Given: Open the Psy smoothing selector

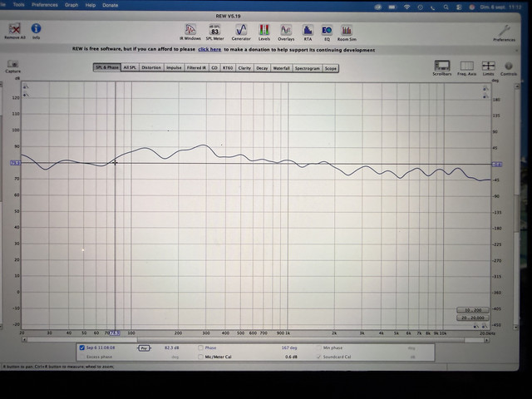Looking at the screenshot, I should tap(144, 348).
